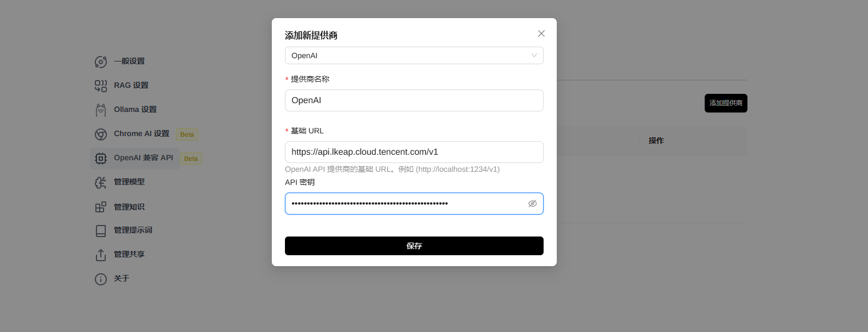Click the 基础 URL field label
The height and width of the screenshot is (332, 868).
pos(307,131)
